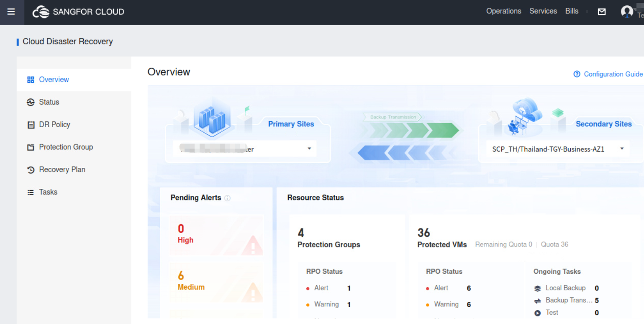Click the Configuration Guide help icon
The height and width of the screenshot is (324, 644).
577,74
